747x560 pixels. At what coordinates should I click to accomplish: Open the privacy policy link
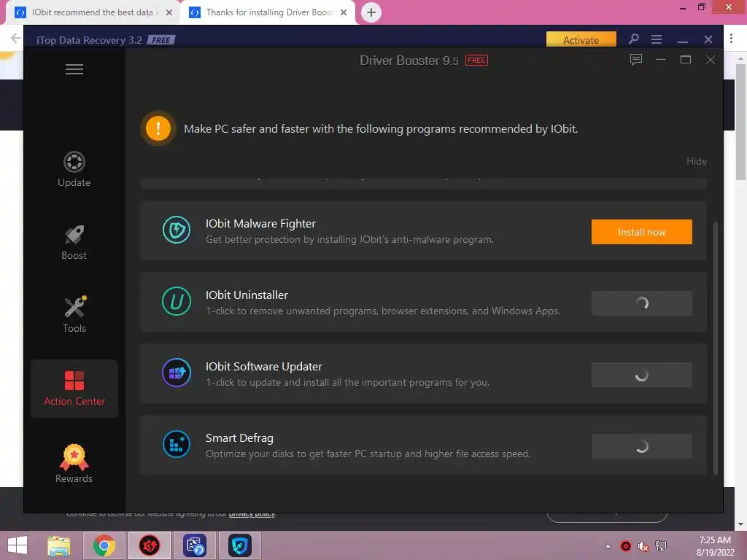coord(252,514)
